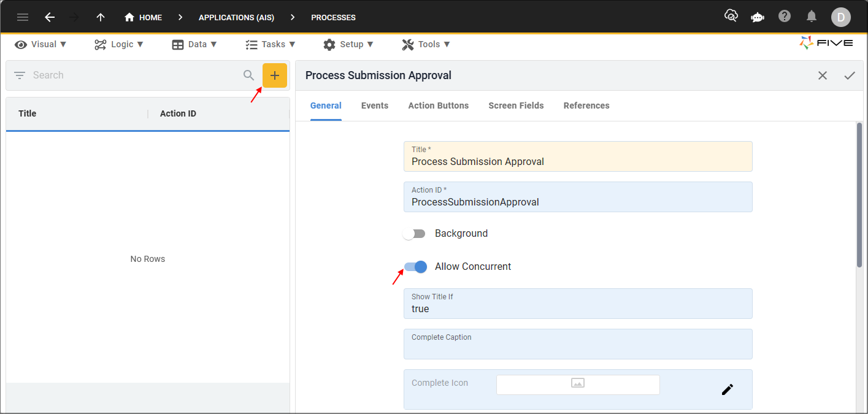Viewport: 868px width, 414px height.
Task: Navigate back using the left arrow icon
Action: [x=50, y=17]
